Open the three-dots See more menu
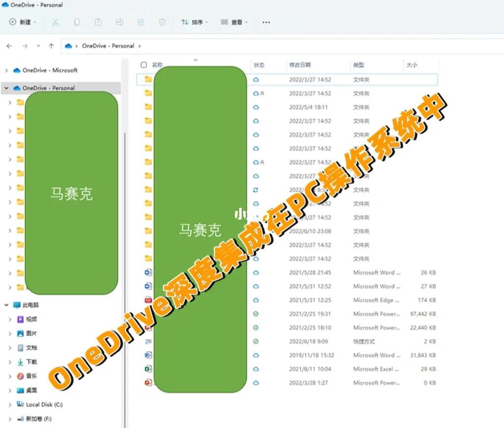This screenshot has width=504, height=428. pyautogui.click(x=266, y=22)
